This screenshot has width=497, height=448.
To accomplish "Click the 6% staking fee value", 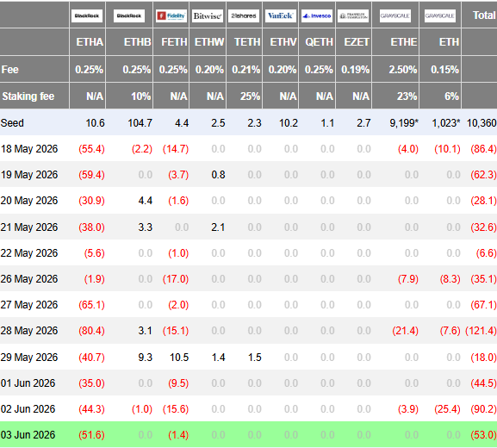I will [451, 96].
